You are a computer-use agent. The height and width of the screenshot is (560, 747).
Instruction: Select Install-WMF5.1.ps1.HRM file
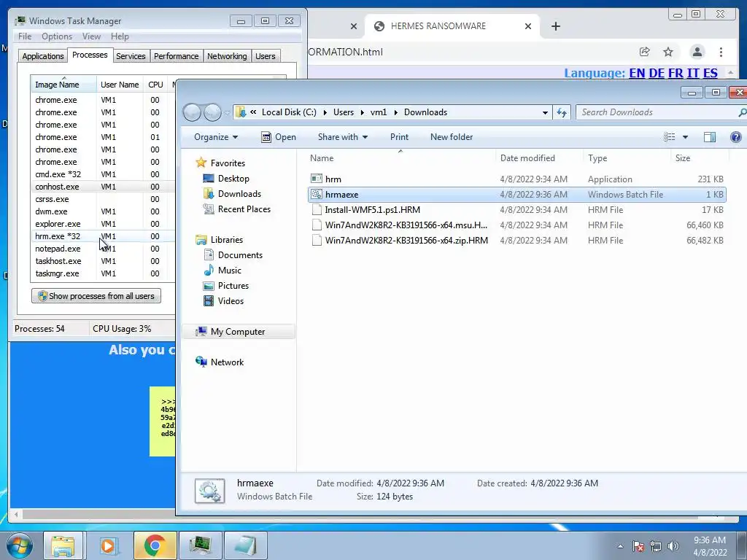(517, 209)
